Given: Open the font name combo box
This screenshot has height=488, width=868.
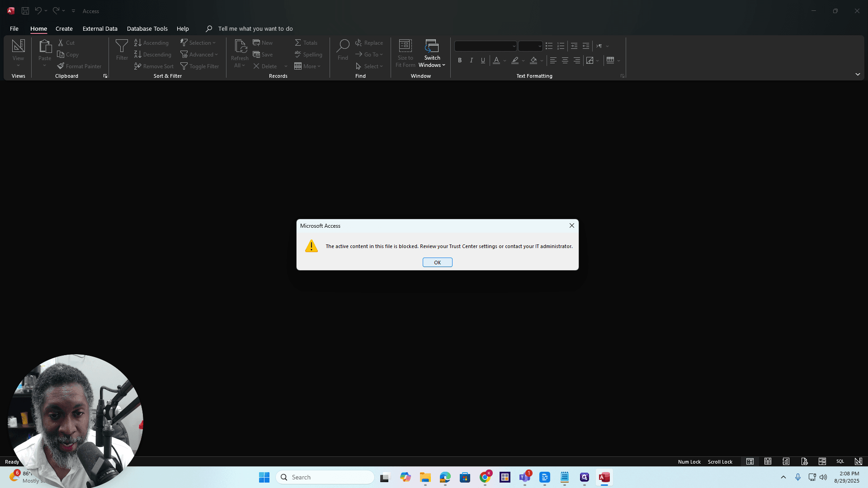Looking at the screenshot, I should tap(486, 46).
